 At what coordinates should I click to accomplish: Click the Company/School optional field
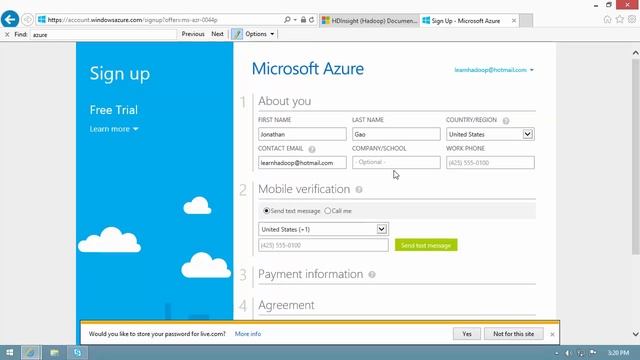(x=396, y=162)
